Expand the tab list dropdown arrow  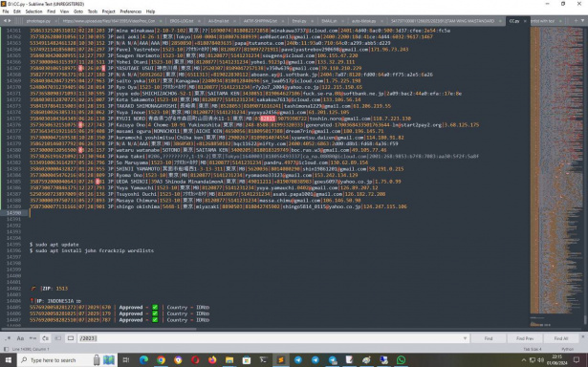tap(582, 21)
